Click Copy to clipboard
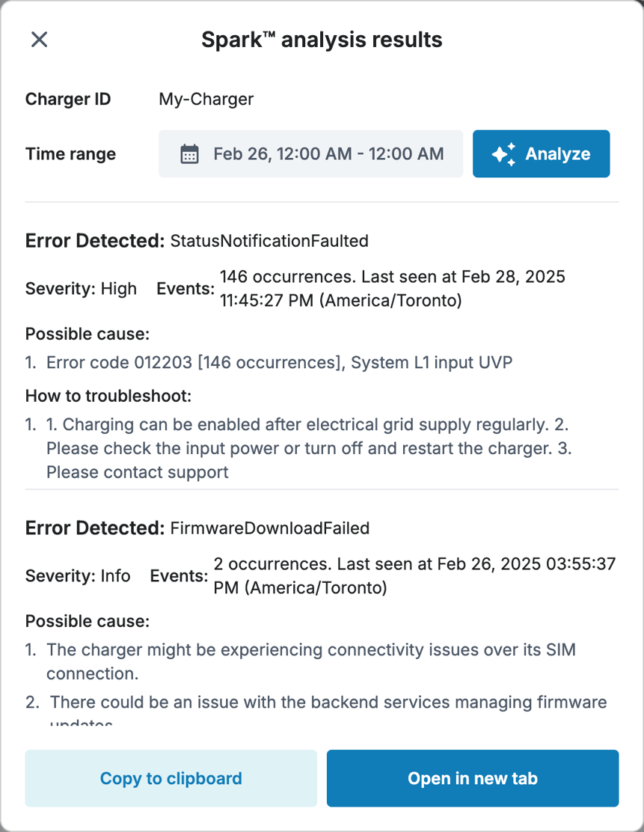 (171, 778)
